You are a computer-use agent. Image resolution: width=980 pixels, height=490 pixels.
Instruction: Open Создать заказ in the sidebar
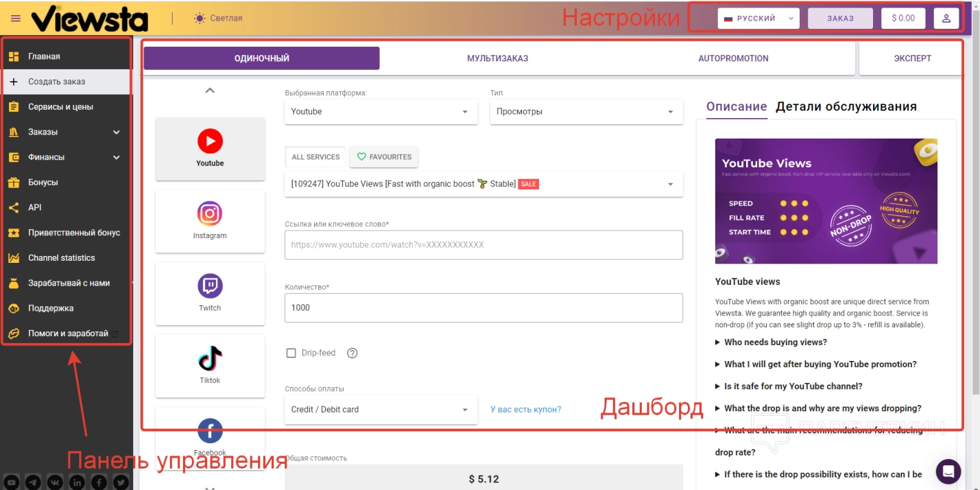65,82
